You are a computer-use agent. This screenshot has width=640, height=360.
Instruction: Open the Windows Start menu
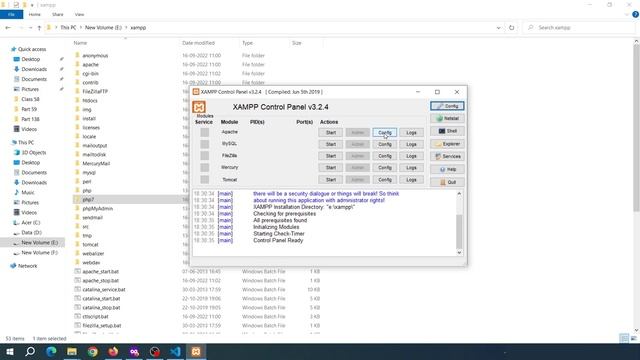point(9,351)
